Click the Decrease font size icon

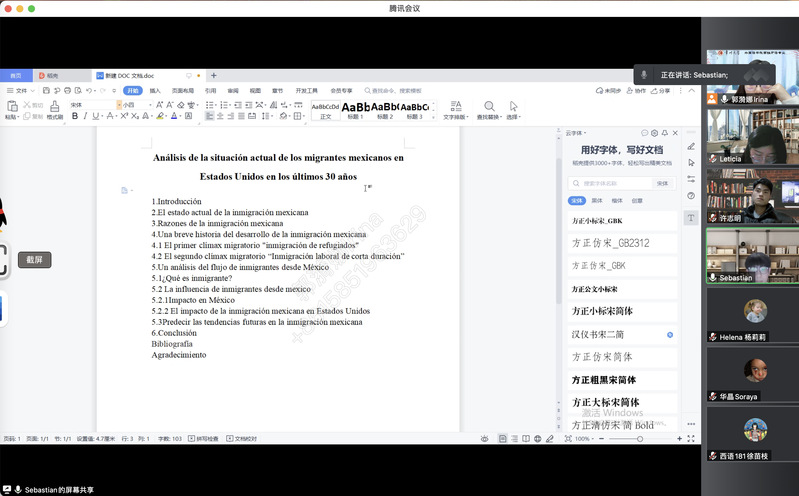tap(170, 105)
